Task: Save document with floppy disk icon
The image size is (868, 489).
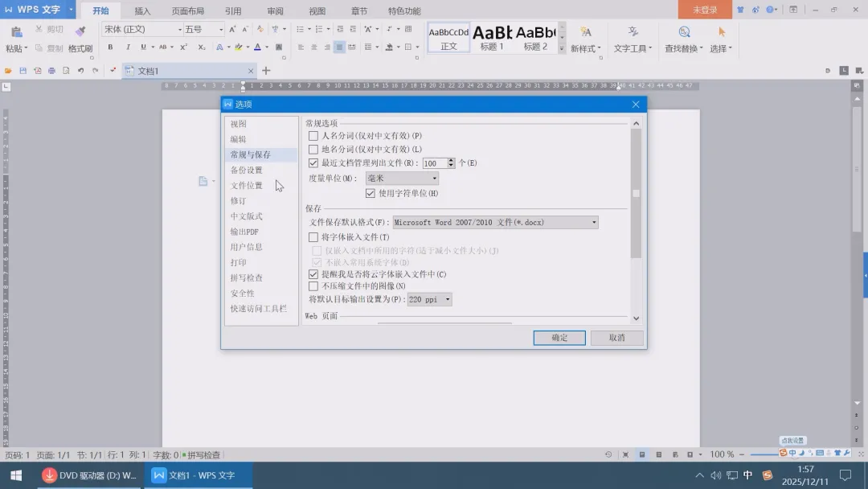Action: click(23, 71)
